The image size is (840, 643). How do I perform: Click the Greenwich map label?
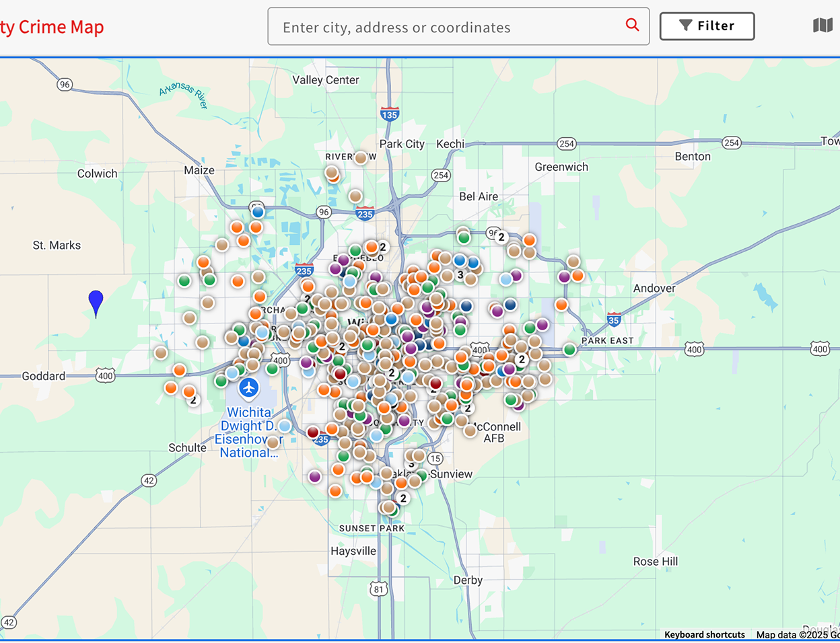click(561, 167)
